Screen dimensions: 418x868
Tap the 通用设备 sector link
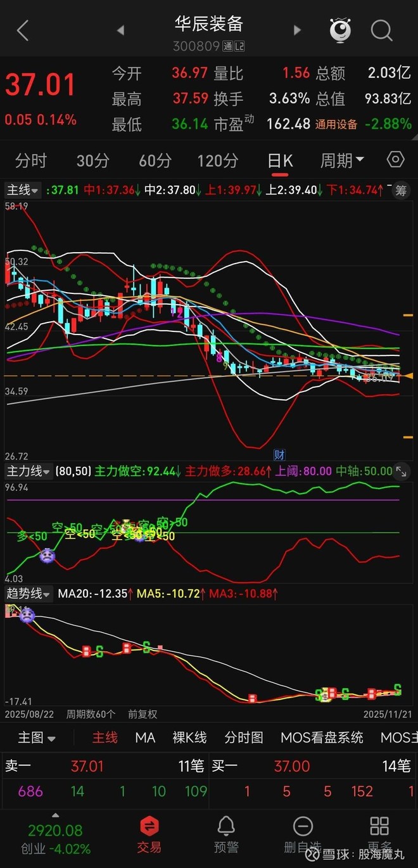(336, 124)
